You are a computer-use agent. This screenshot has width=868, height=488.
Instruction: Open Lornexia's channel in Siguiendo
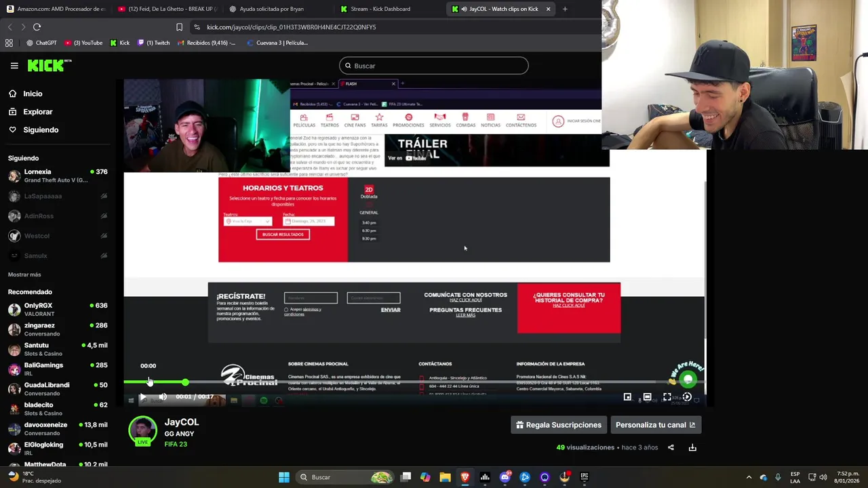click(x=58, y=176)
